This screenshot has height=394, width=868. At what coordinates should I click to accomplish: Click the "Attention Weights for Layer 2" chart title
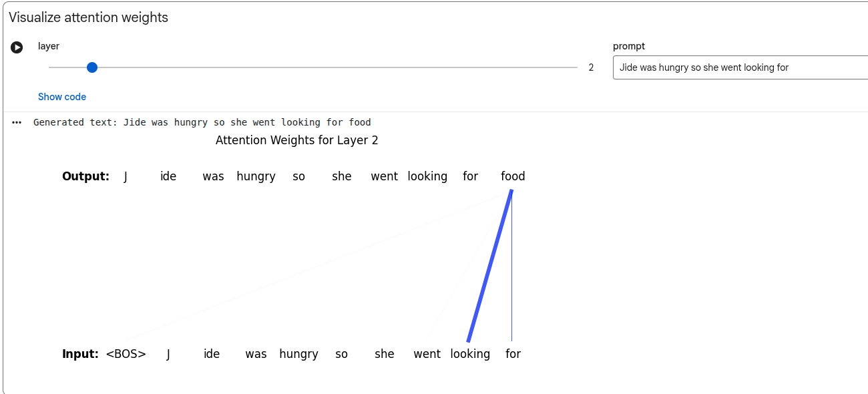click(x=297, y=140)
